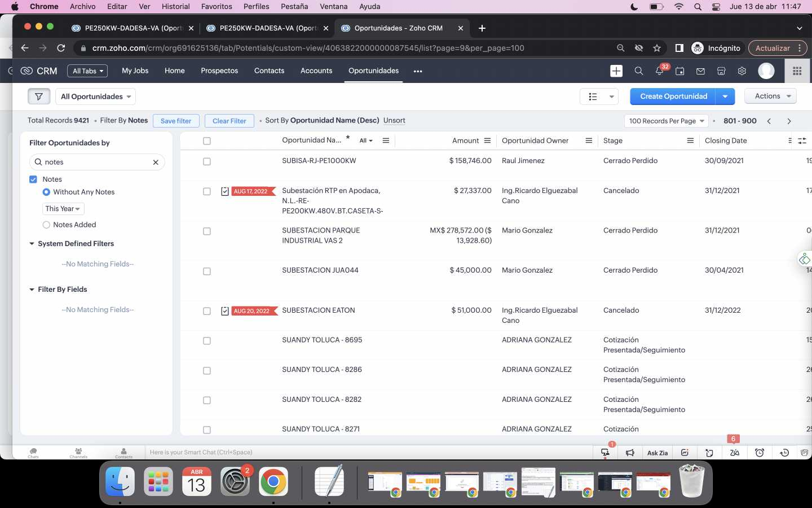Screen dimensions: 812x508
Task: Open the Historial menu in menu bar
Action: click(x=175, y=7)
